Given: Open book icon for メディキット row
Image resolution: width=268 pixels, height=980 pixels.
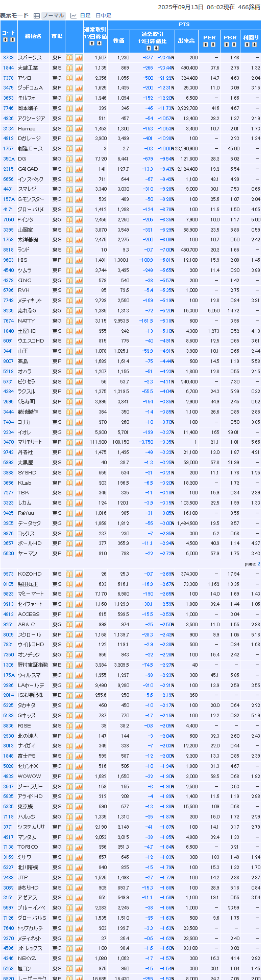Looking at the screenshot, I should pos(69,301).
